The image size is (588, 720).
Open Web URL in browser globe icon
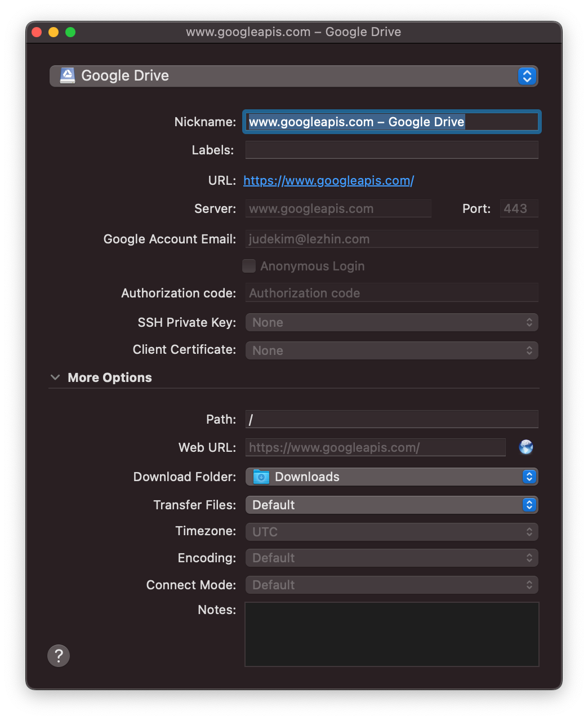[x=526, y=447]
